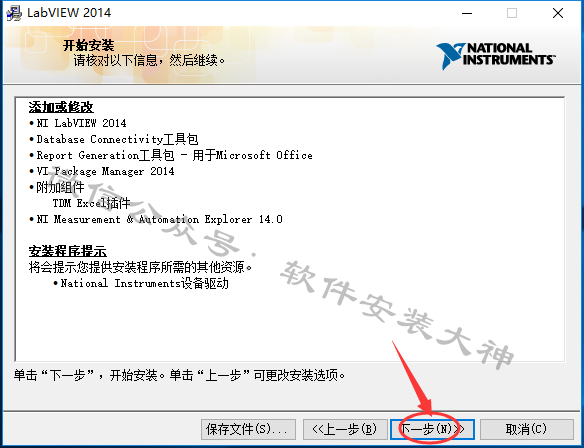Open the 保存文件(S)... save dialog button
This screenshot has height=448, width=584.
(x=248, y=429)
